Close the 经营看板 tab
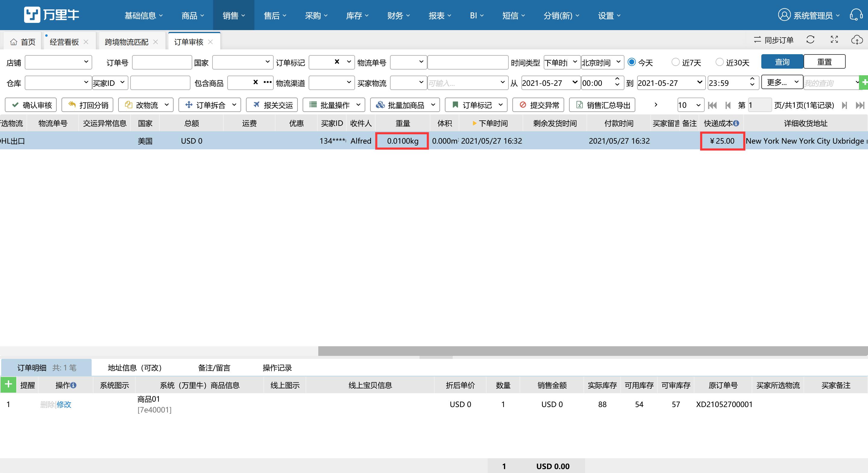 [86, 42]
